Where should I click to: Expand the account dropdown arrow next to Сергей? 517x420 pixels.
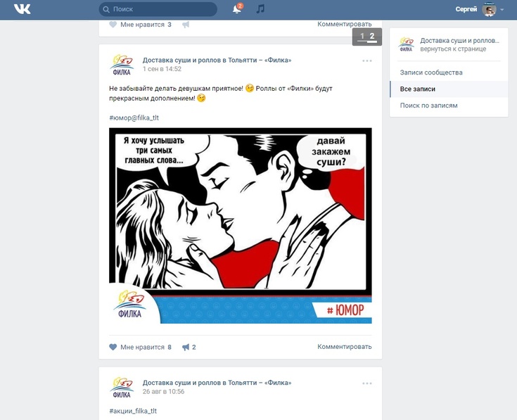coord(502,10)
